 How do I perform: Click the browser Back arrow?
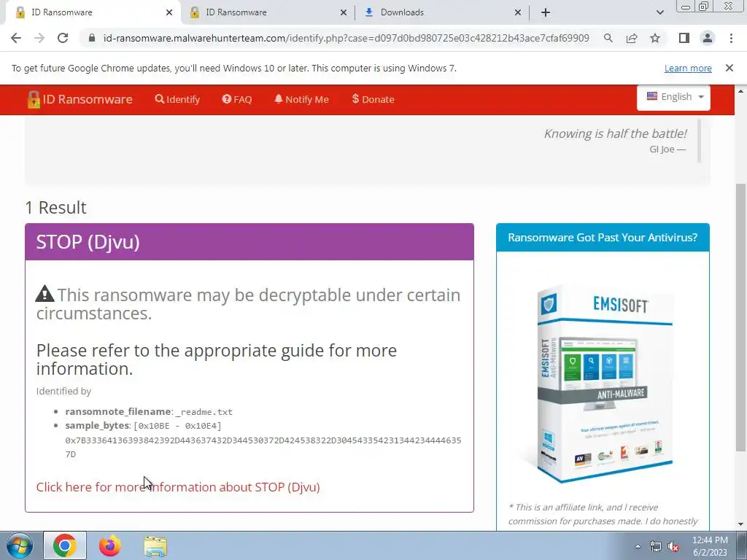click(x=16, y=38)
